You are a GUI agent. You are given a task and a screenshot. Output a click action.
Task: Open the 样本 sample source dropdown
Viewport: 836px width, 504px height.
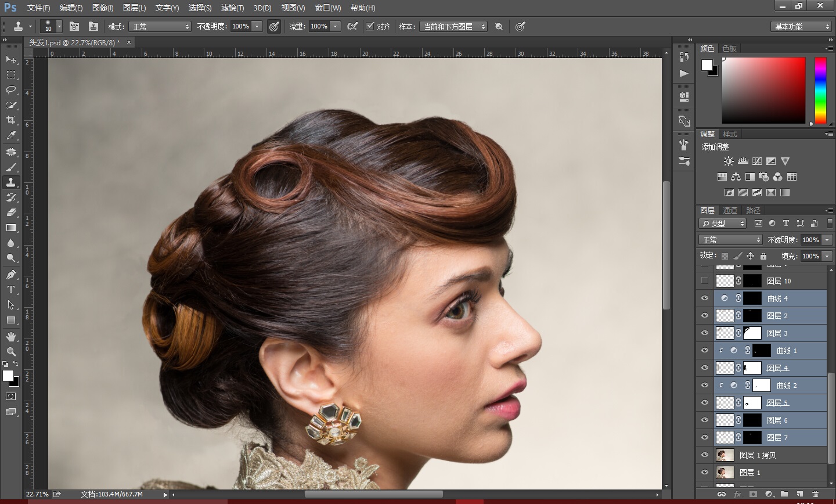453,27
